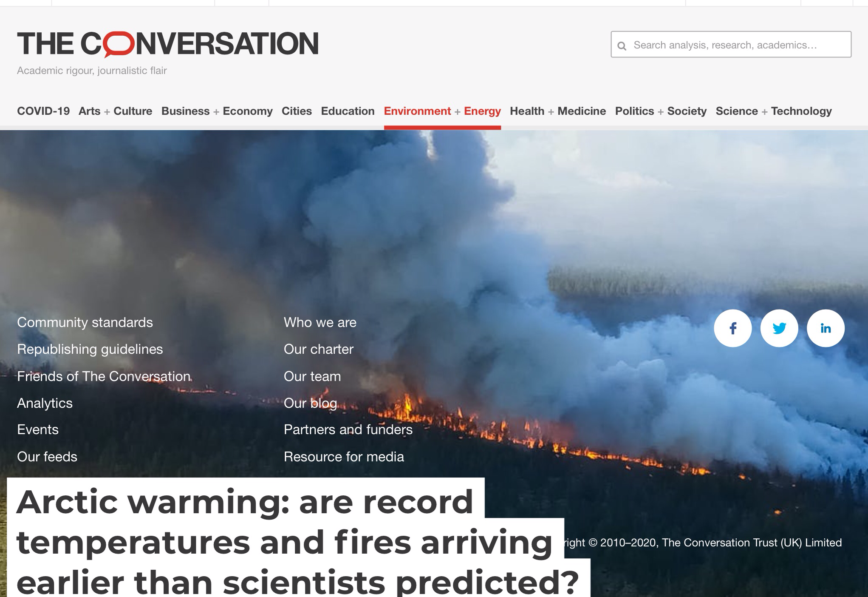The height and width of the screenshot is (597, 868).
Task: Open The Conversation Facebook page icon
Action: (732, 328)
